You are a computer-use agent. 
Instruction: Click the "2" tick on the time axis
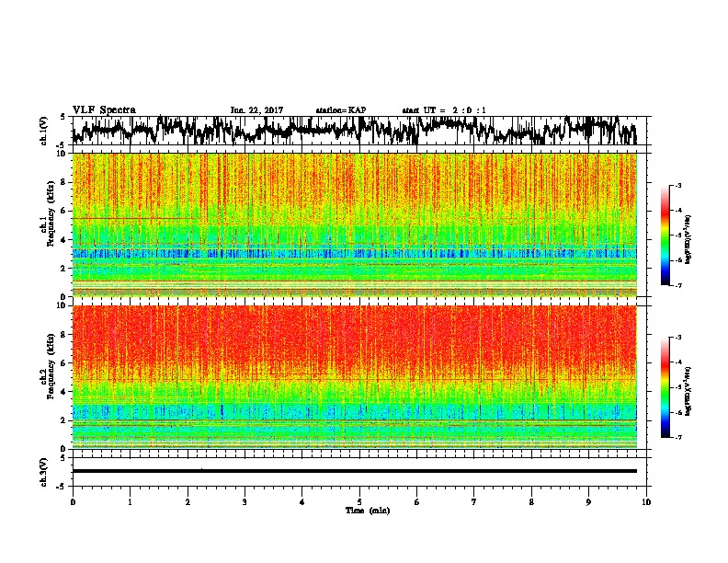pos(188,502)
